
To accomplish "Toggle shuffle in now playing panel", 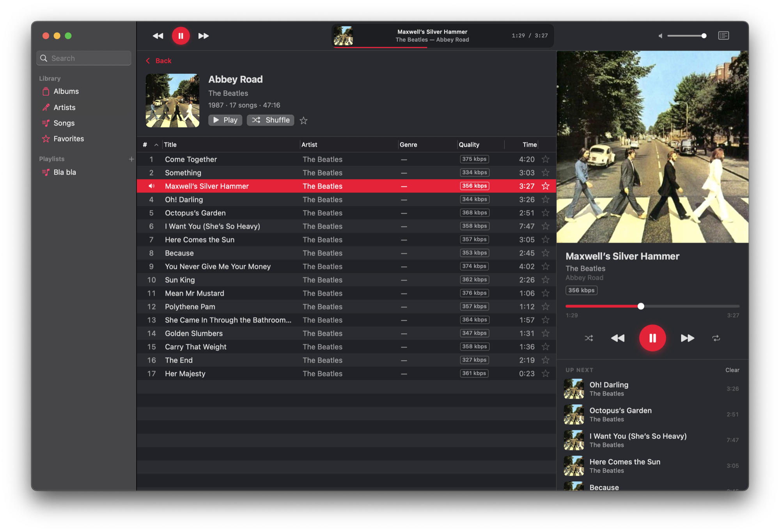I will tap(589, 338).
